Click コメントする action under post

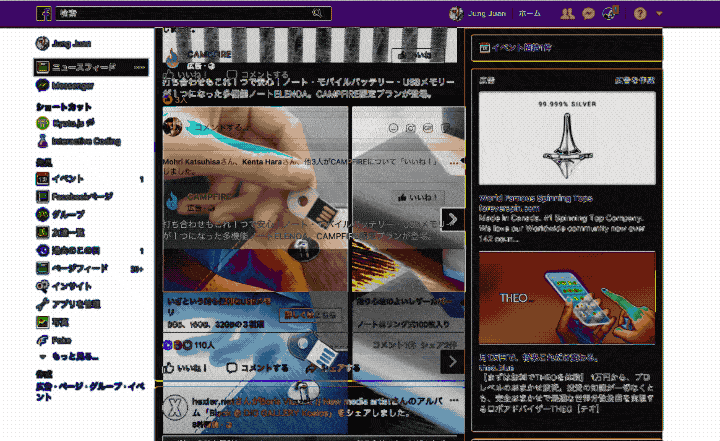[258, 368]
